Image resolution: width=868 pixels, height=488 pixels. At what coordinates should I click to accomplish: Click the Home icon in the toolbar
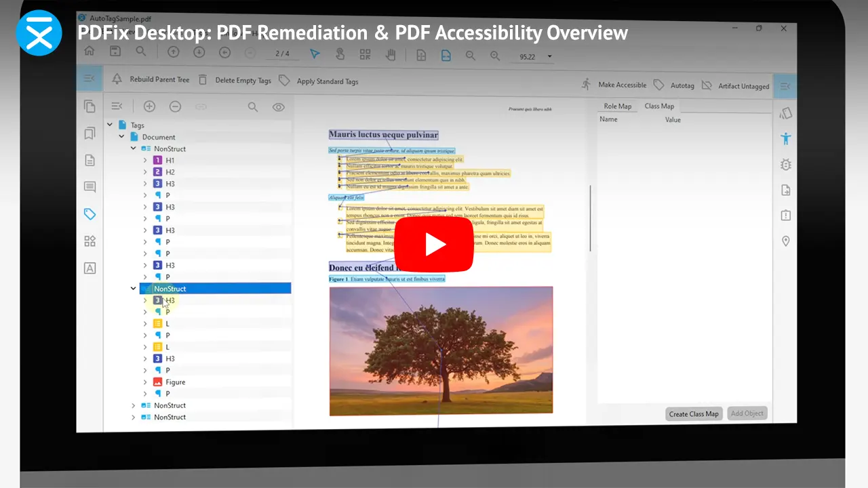tap(89, 51)
